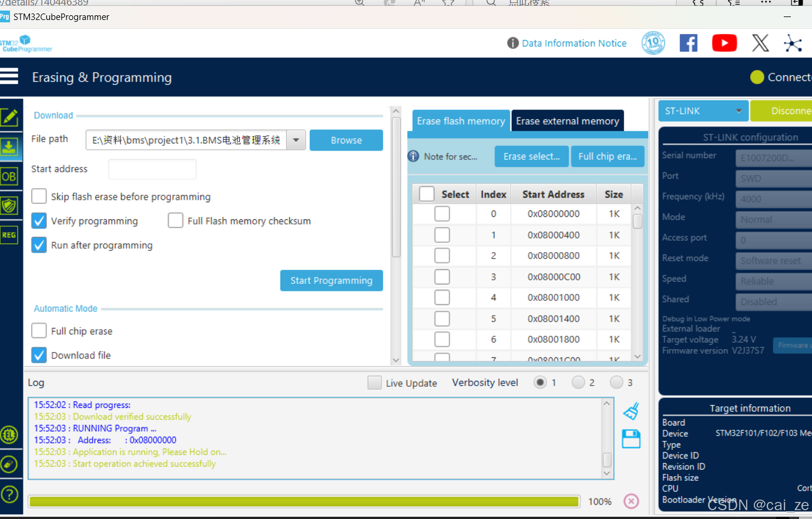Select sector 3 at 0x08000C00
The image size is (812, 519).
pyautogui.click(x=442, y=277)
